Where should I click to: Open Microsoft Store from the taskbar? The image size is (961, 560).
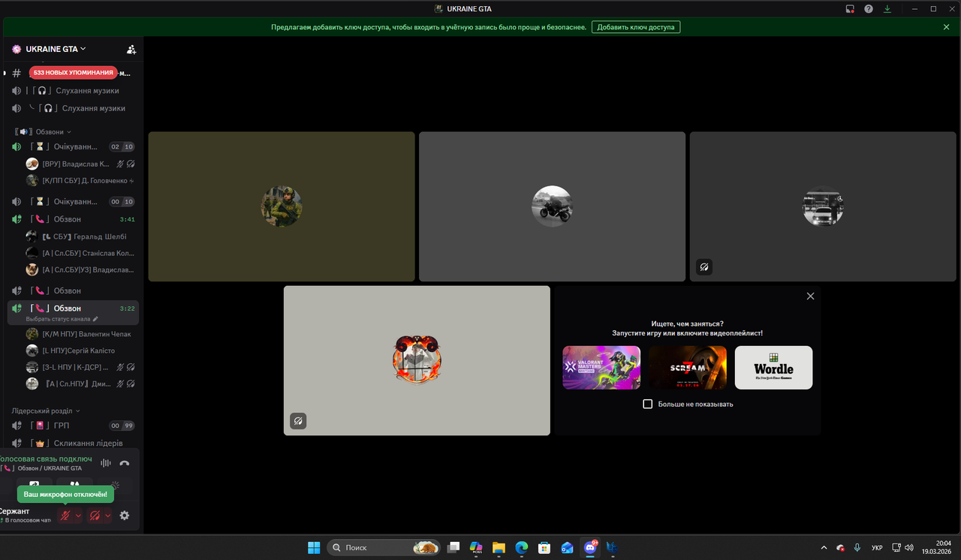pyautogui.click(x=544, y=548)
